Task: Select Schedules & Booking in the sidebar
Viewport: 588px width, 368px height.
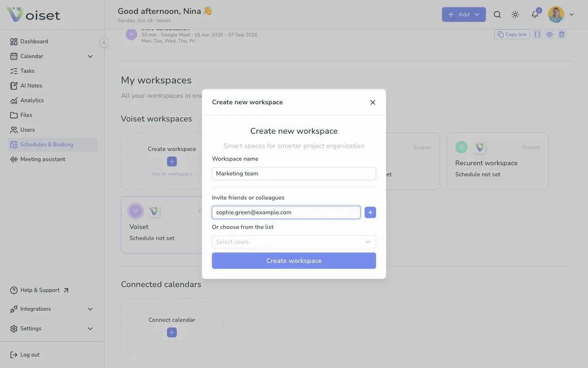Action: pos(52,144)
